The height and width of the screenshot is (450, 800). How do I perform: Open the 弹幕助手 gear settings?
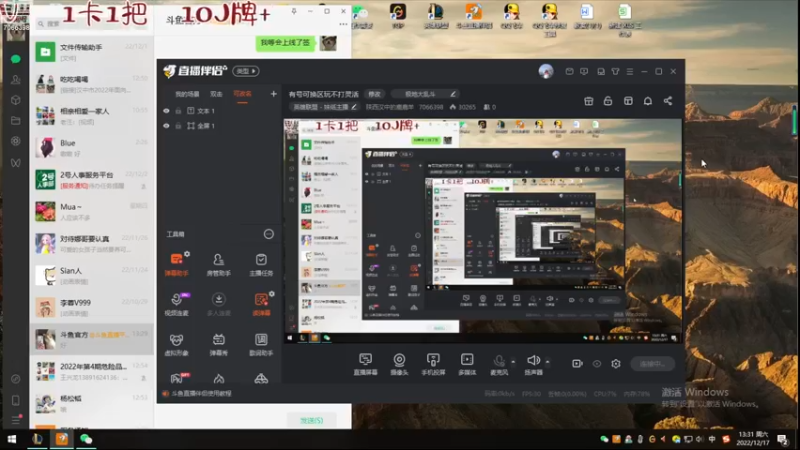pyautogui.click(x=187, y=254)
